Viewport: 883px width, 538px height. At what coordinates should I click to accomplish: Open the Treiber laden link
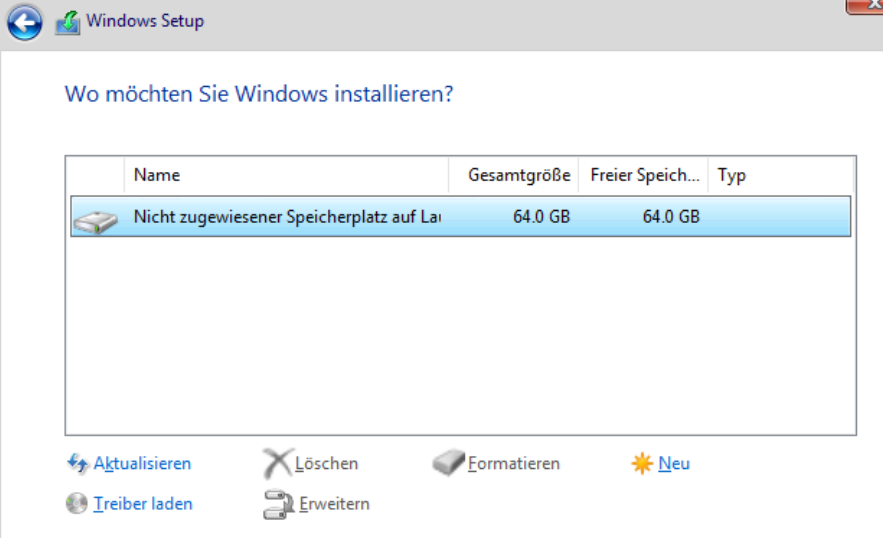coord(143,504)
